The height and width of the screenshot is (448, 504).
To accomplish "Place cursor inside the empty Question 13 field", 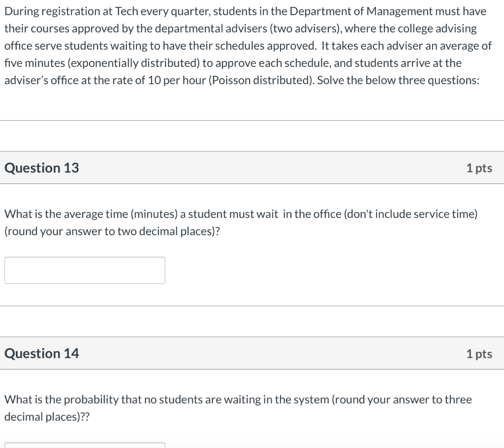I will coord(84,270).
